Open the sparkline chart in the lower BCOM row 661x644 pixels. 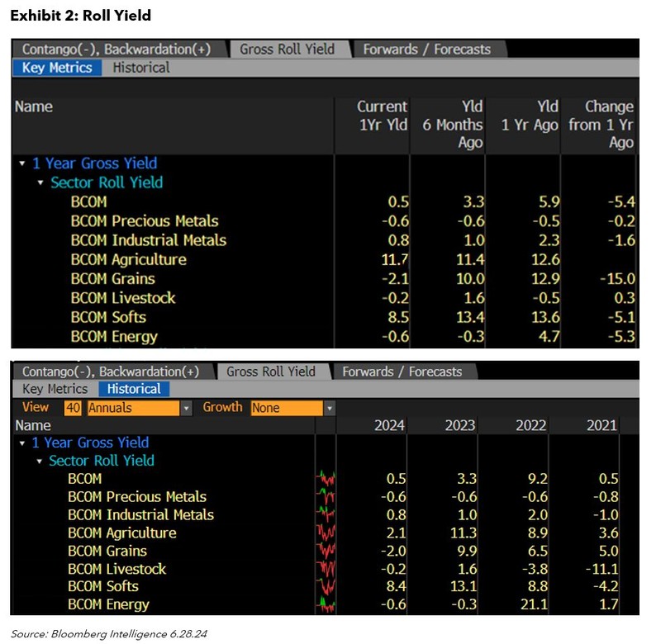[x=326, y=479]
